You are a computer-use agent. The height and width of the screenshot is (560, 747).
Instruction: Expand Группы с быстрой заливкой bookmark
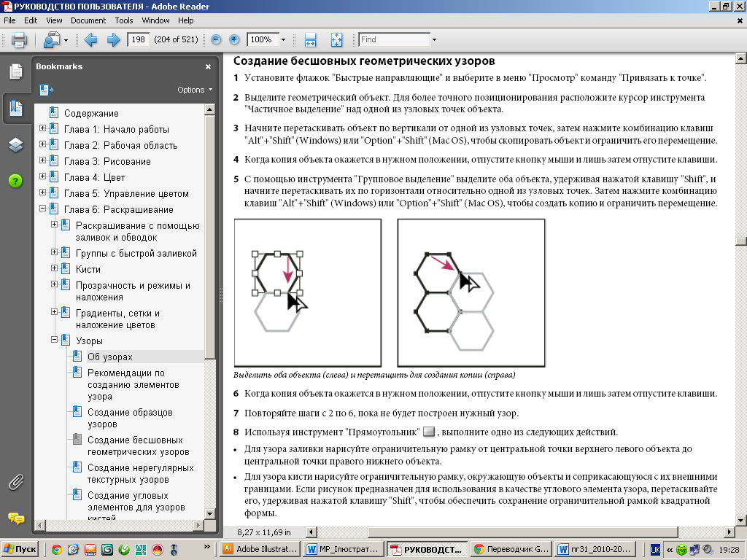pos(54,252)
